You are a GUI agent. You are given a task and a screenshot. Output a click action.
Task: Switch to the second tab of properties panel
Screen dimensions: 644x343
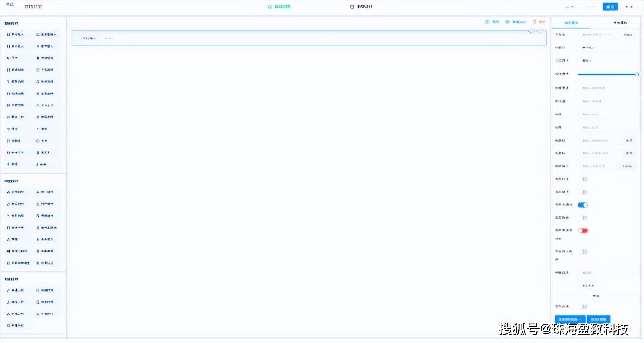[x=620, y=23]
